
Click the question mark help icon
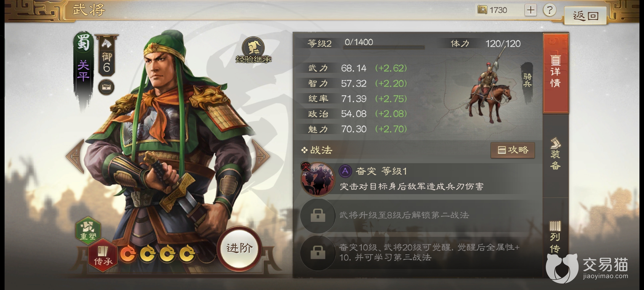click(549, 10)
